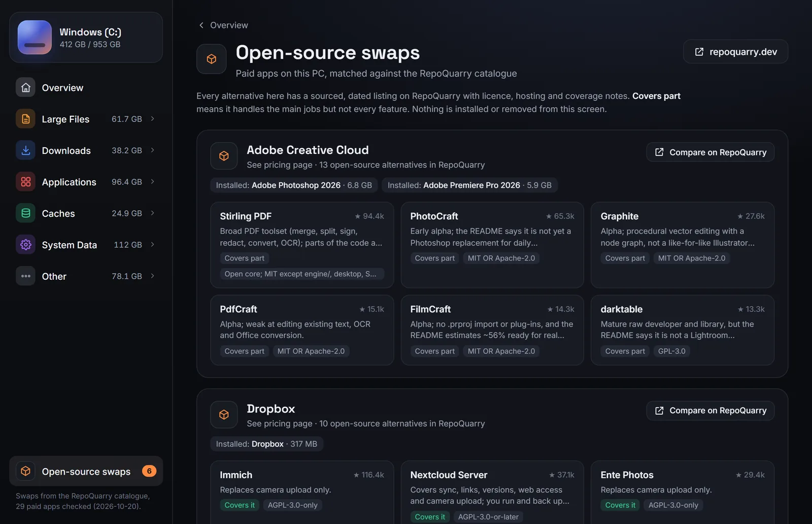Screen dimensions: 812x524
Task: Click the Windows (C:) drive icon
Action: [35, 38]
